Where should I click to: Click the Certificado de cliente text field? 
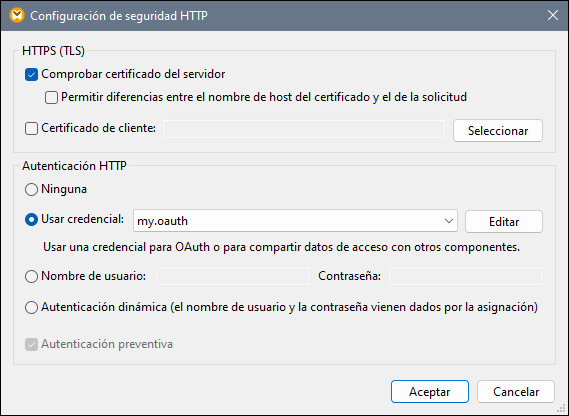pos(304,129)
